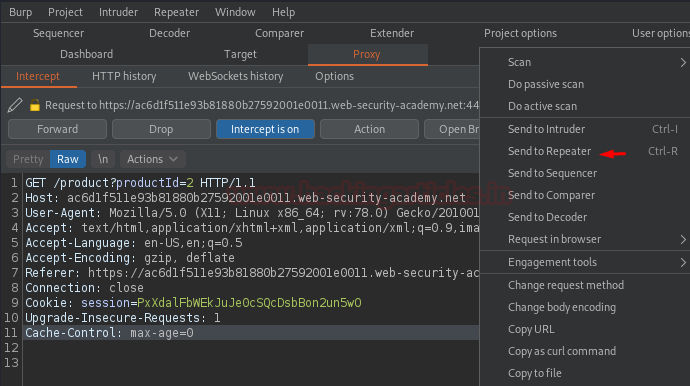Switch to Pretty view
Image resolution: width=690 pixels, height=386 pixels.
tap(28, 159)
